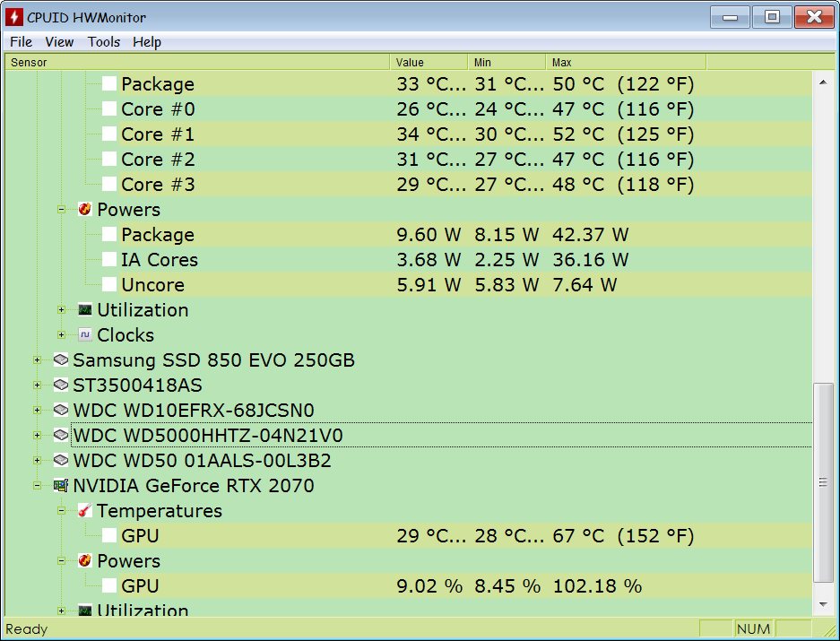Screen dimensions: 840x641
Task: Click the Sensor column header
Action: click(x=197, y=62)
